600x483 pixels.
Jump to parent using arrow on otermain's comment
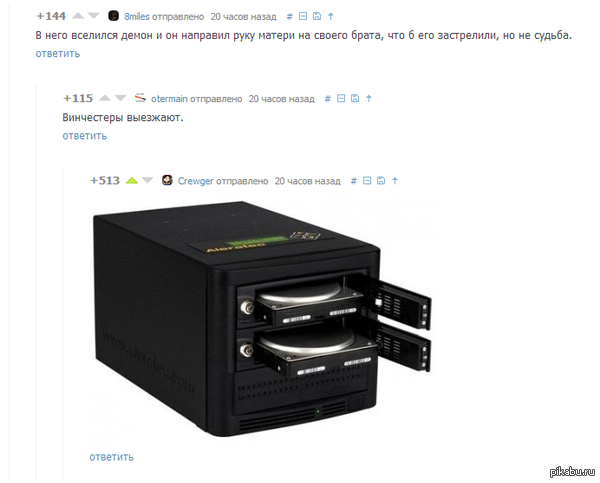[369, 98]
